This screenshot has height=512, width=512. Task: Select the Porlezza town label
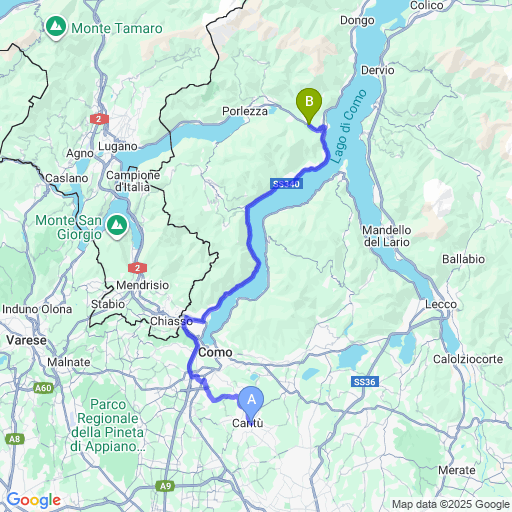(x=245, y=111)
